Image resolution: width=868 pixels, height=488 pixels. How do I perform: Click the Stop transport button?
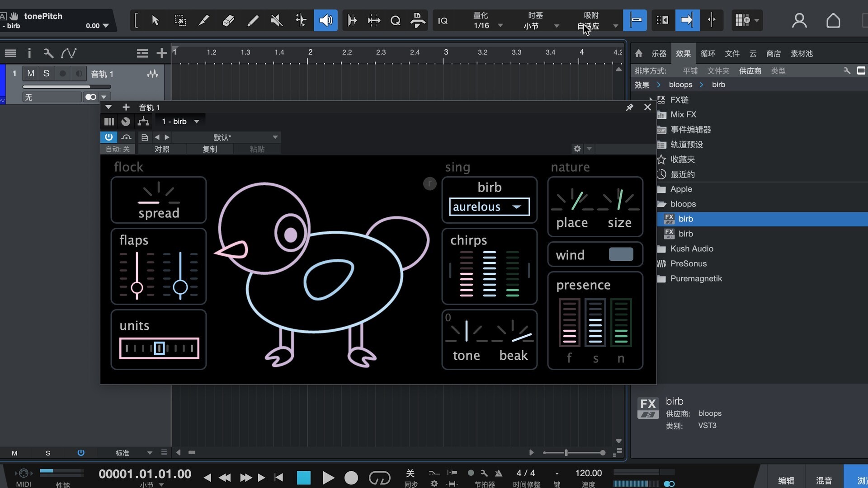coord(304,478)
